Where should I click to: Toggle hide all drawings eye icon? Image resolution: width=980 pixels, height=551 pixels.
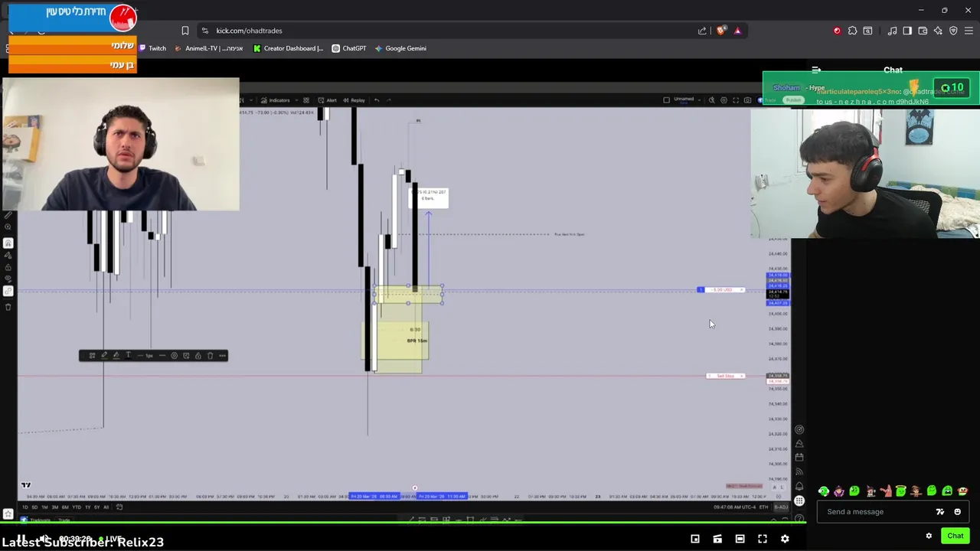(x=8, y=279)
